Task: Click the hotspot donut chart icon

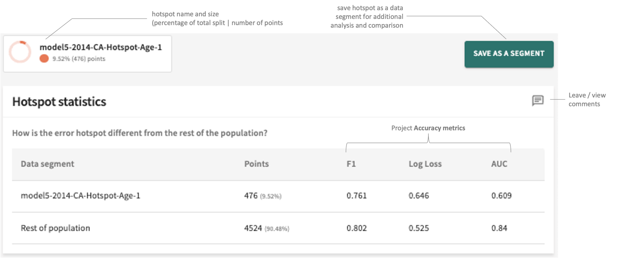Action: [20, 52]
